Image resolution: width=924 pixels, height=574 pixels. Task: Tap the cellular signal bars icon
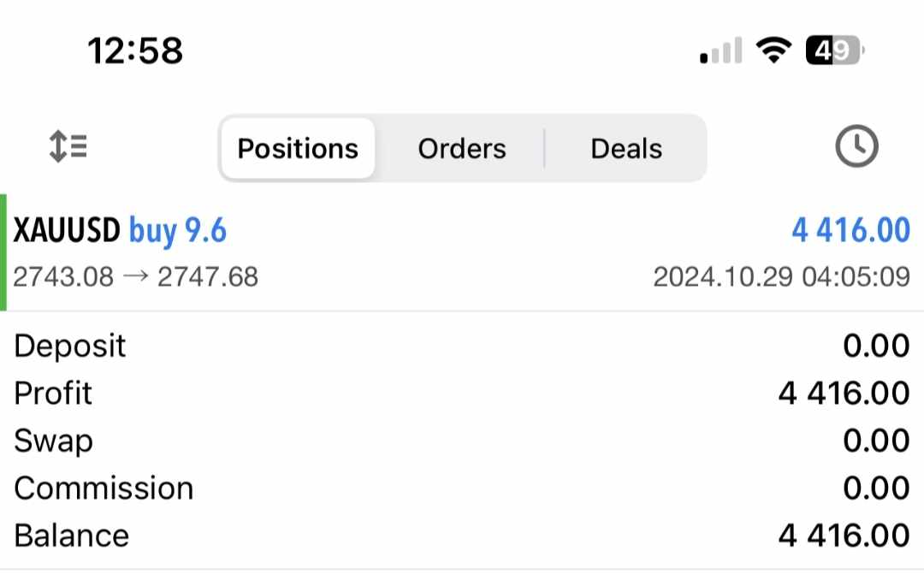(720, 53)
